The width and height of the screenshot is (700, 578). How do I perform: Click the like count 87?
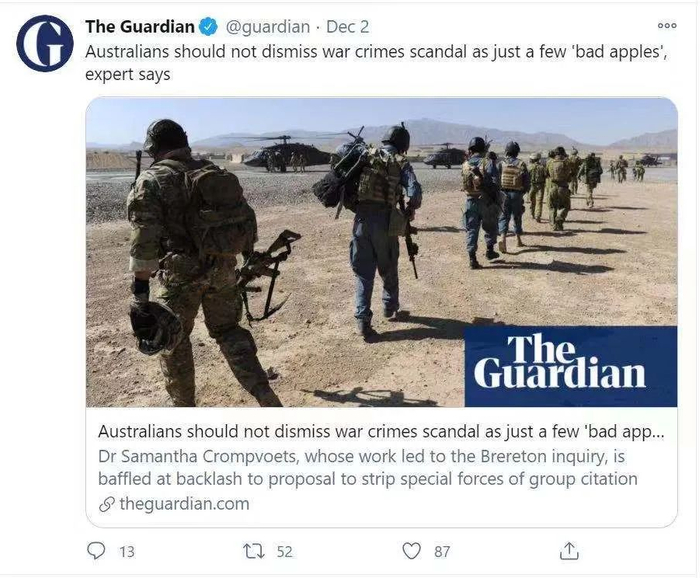point(442,552)
